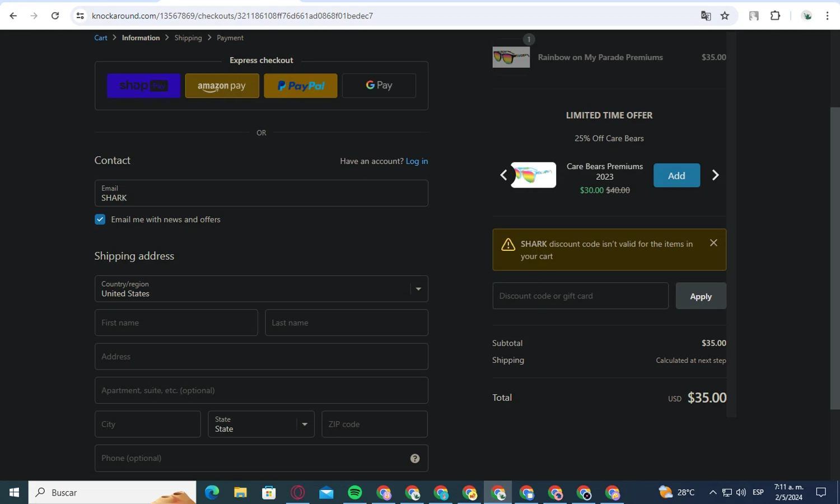Click the 25% Off Care Bears text
The image size is (840, 504).
click(x=609, y=138)
